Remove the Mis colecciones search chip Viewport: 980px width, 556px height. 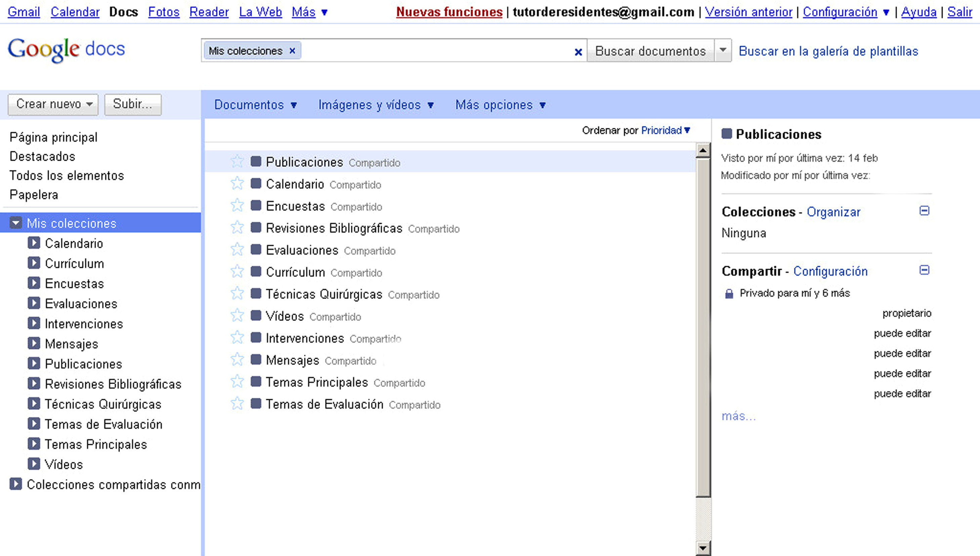pos(292,51)
